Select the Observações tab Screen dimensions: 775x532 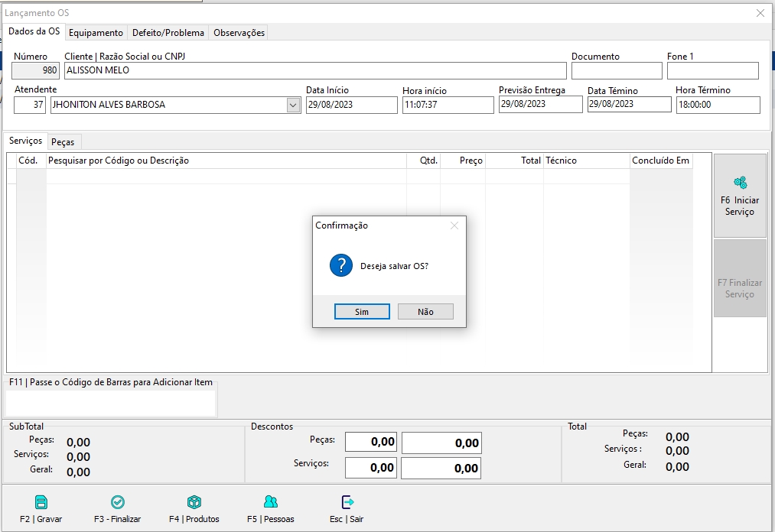pos(239,33)
